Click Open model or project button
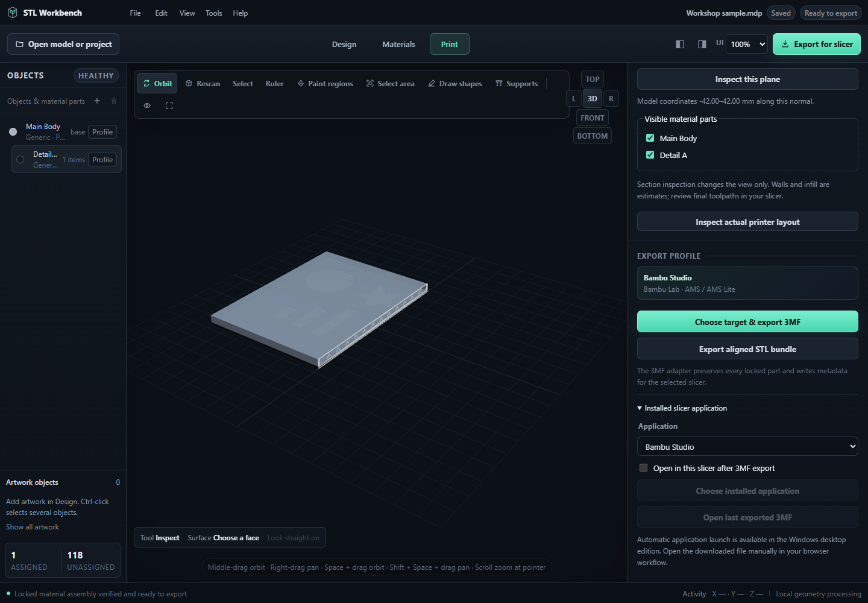This screenshot has height=603, width=868. click(x=63, y=44)
